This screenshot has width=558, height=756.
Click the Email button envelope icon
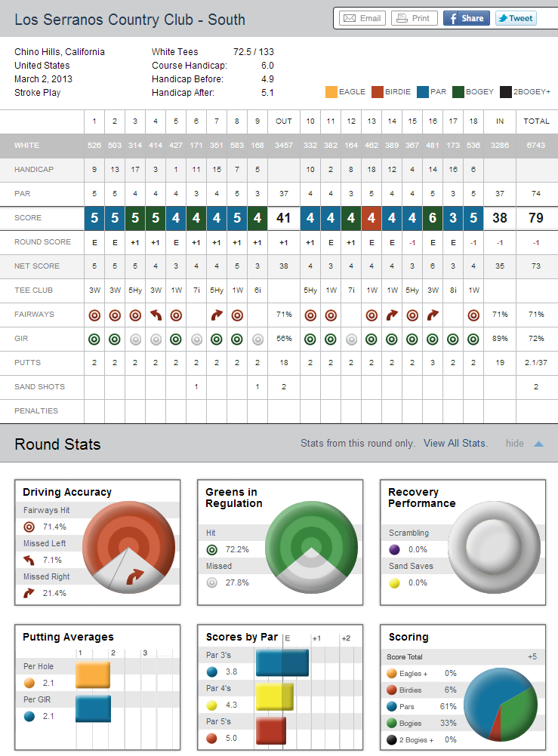(x=350, y=18)
